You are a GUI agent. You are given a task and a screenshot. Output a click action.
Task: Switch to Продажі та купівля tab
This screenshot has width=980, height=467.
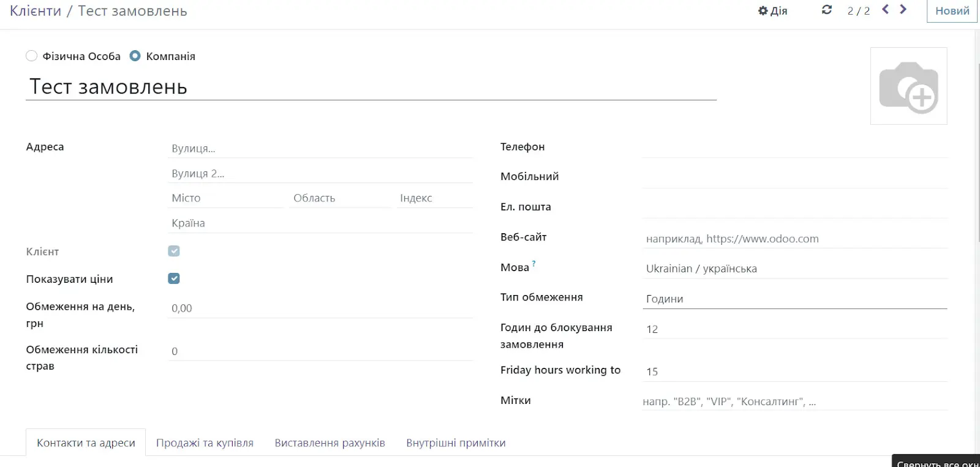click(x=205, y=443)
